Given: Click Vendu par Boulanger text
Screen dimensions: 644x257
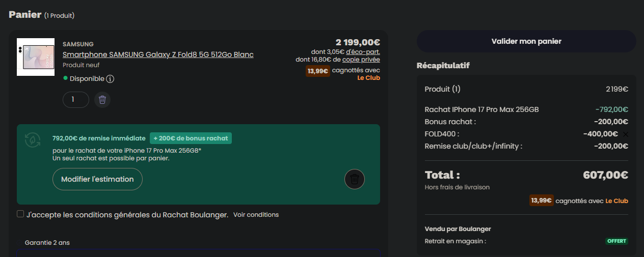Looking at the screenshot, I should tap(458, 229).
